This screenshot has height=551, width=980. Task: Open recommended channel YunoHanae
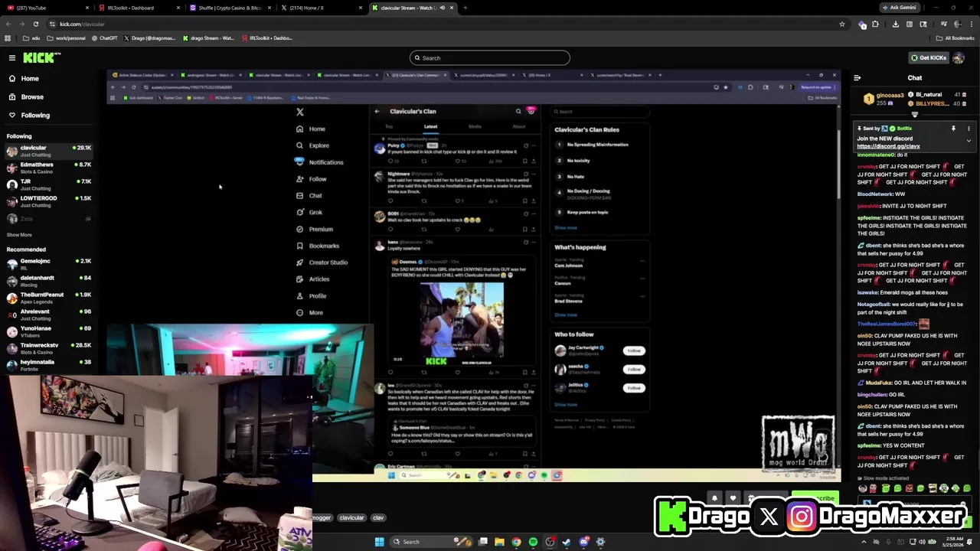[49, 331]
